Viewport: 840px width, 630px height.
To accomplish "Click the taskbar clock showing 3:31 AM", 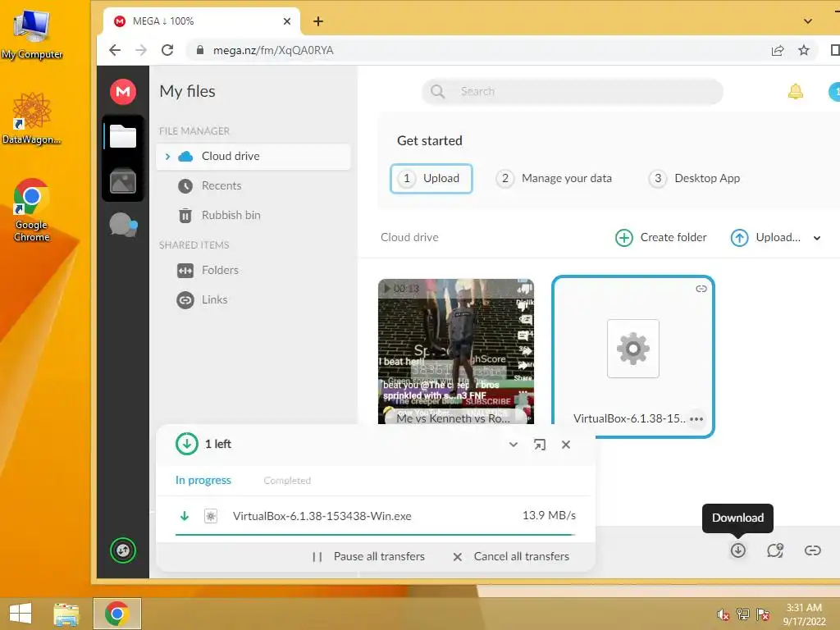I will [804, 614].
